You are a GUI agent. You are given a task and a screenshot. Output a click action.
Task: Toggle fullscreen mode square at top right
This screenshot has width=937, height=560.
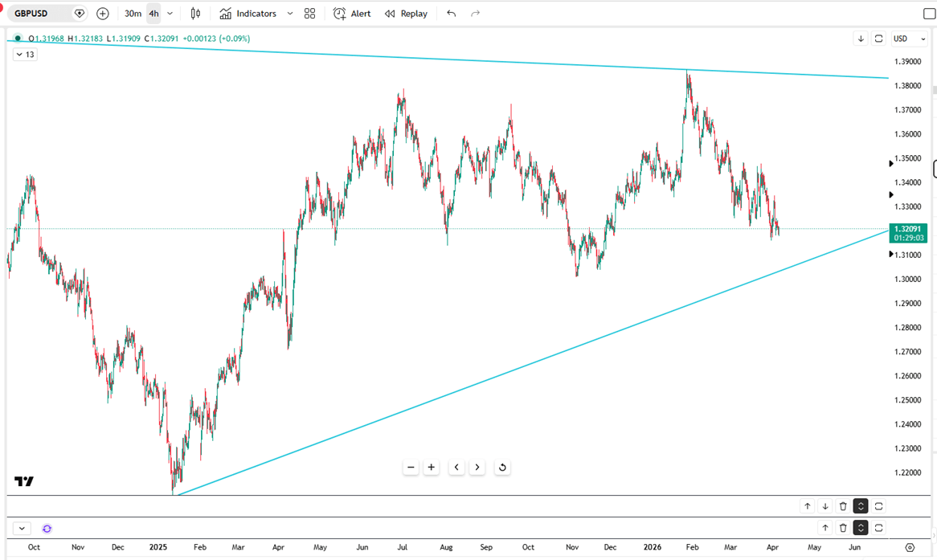point(929,14)
